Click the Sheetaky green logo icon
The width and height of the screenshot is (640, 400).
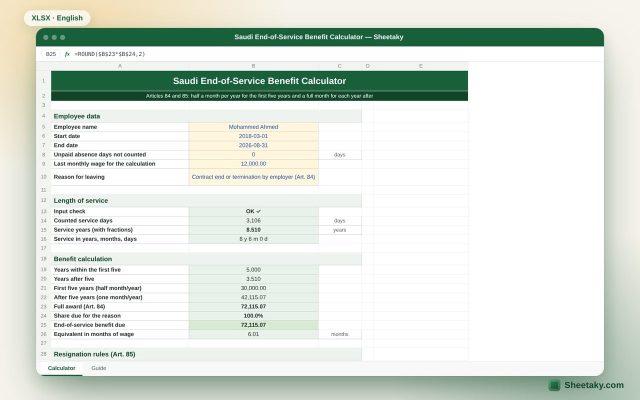point(554,385)
